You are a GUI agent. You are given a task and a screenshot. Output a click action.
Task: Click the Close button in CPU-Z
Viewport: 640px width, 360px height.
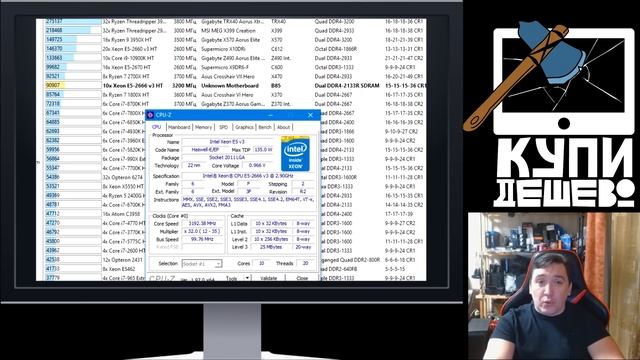(x=302, y=278)
